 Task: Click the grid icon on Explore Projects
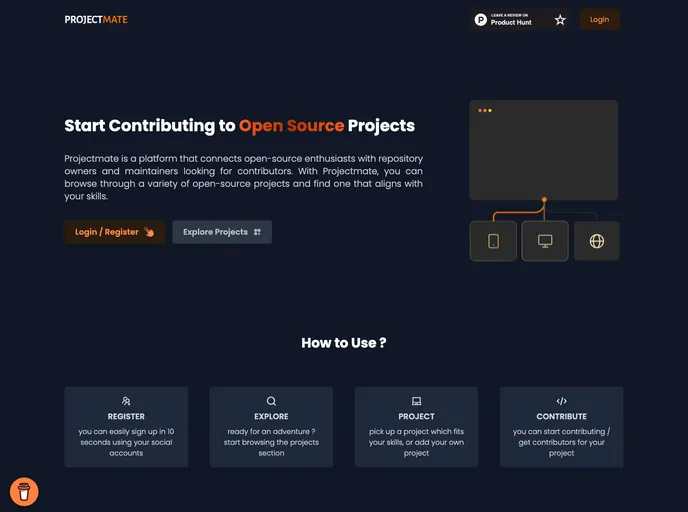pos(258,232)
